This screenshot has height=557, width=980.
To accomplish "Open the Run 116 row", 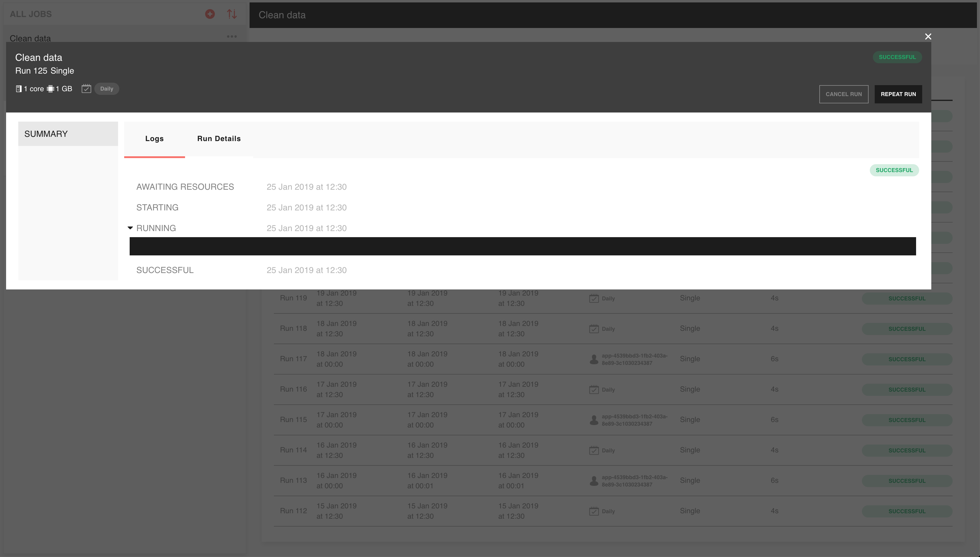I will (293, 389).
